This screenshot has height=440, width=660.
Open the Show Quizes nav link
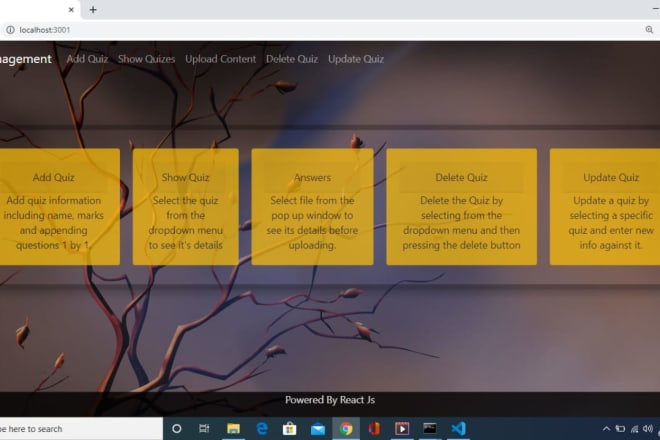tap(146, 59)
